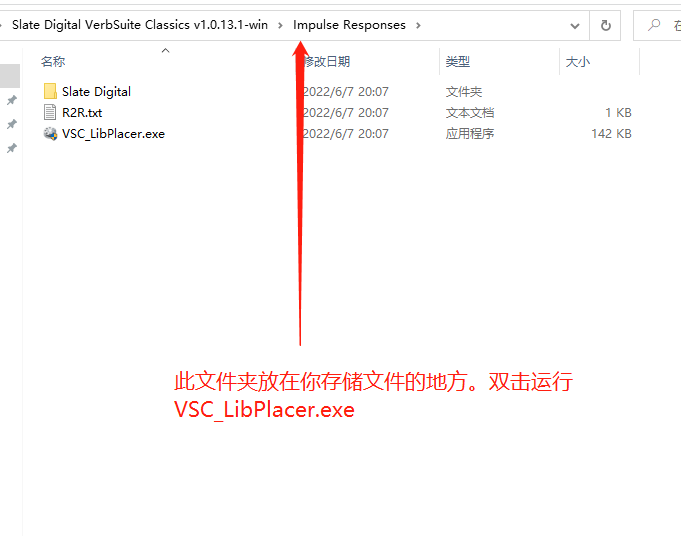Click the first pin icon in the sidebar
This screenshot has width=681, height=536.
[12, 100]
